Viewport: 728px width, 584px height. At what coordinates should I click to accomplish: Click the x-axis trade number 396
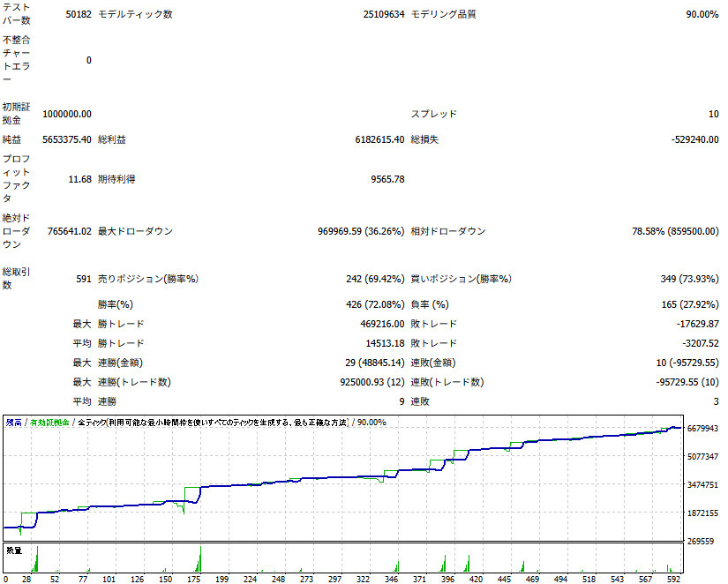pos(447,579)
